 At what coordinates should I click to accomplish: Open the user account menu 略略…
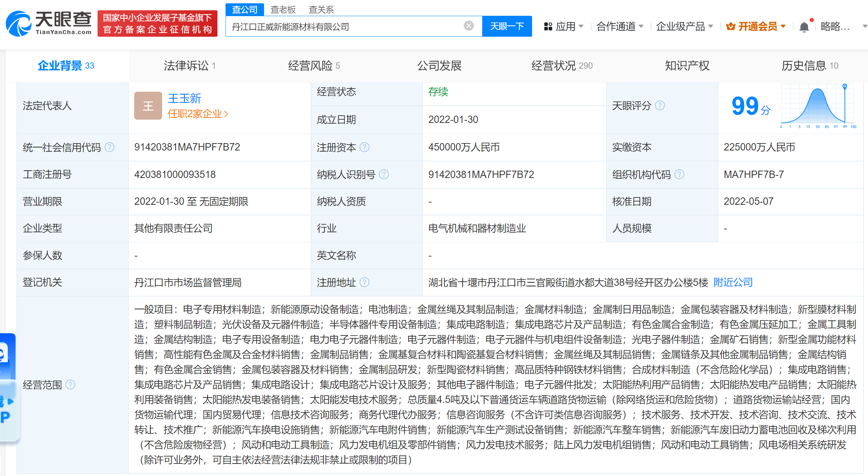pyautogui.click(x=843, y=26)
